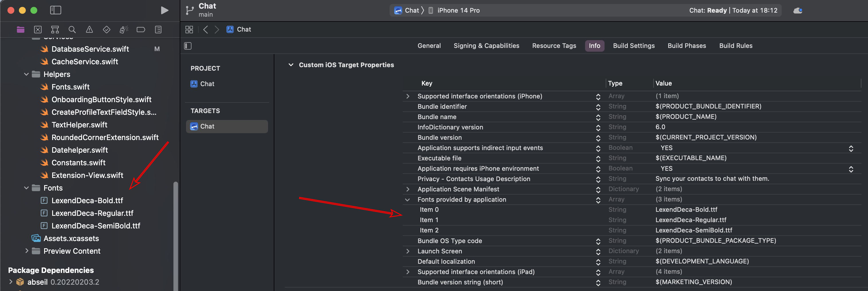This screenshot has width=868, height=291.
Task: Open the Symbol navigator
Action: 55,30
